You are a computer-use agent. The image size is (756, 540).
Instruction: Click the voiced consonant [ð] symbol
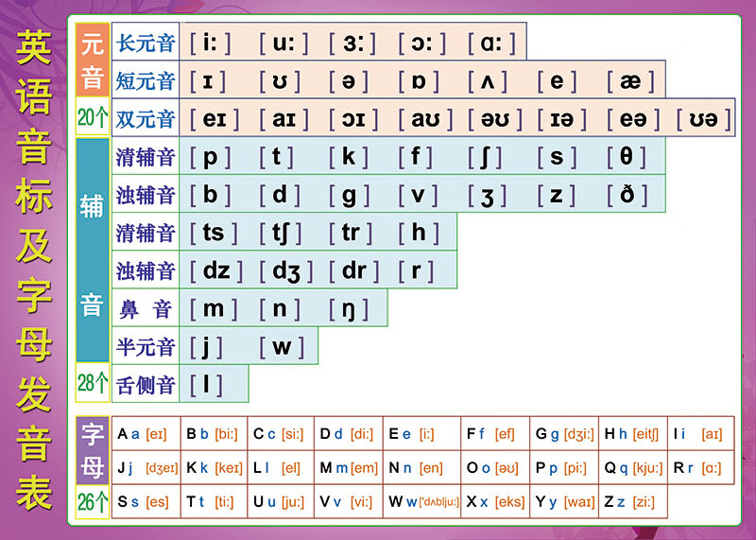627,195
